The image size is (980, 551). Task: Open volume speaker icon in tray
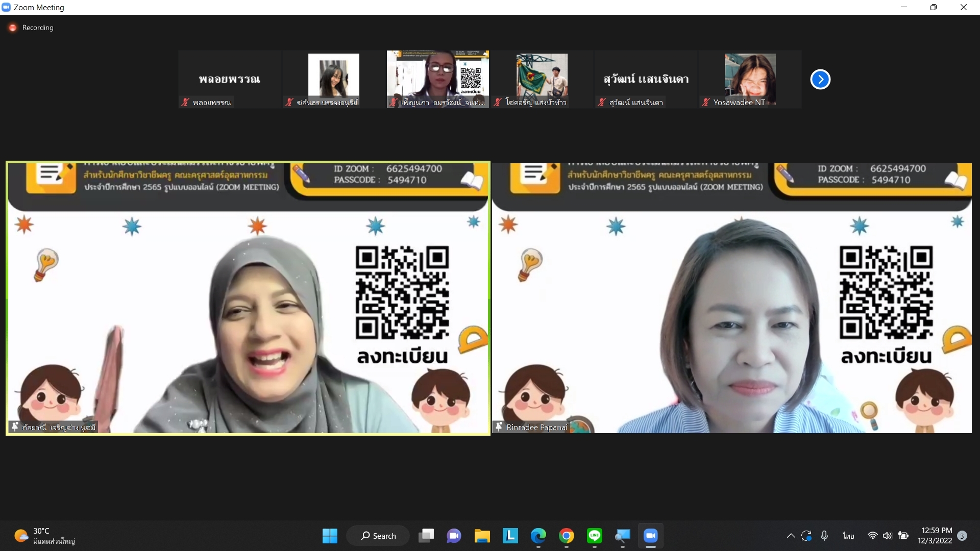pos(888,536)
